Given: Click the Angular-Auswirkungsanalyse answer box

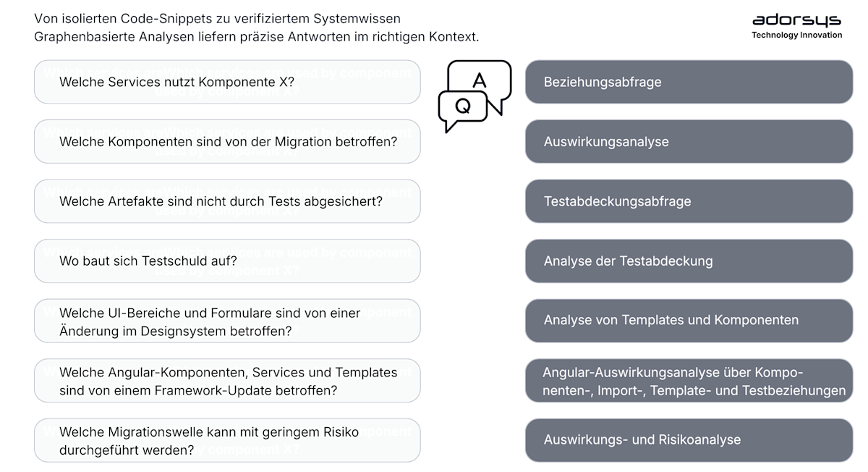Looking at the screenshot, I should [689, 381].
